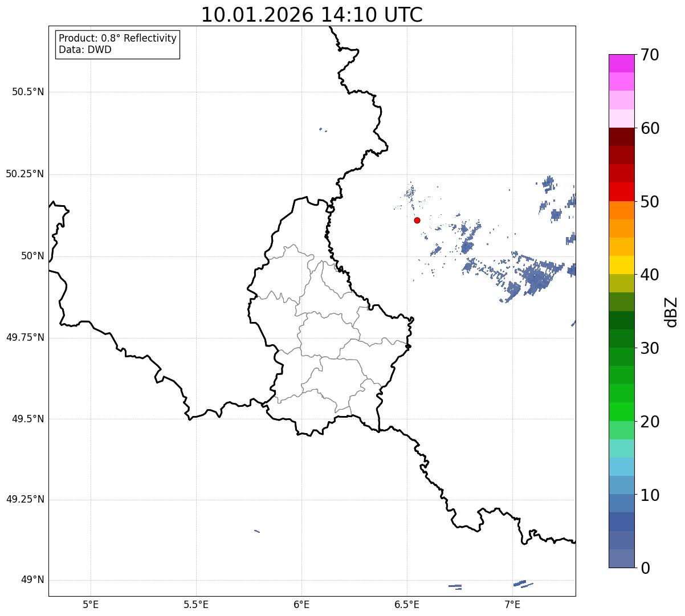This screenshot has height=616, width=685.
Task: Click the 49.5°N latitude label
Action: (x=28, y=419)
